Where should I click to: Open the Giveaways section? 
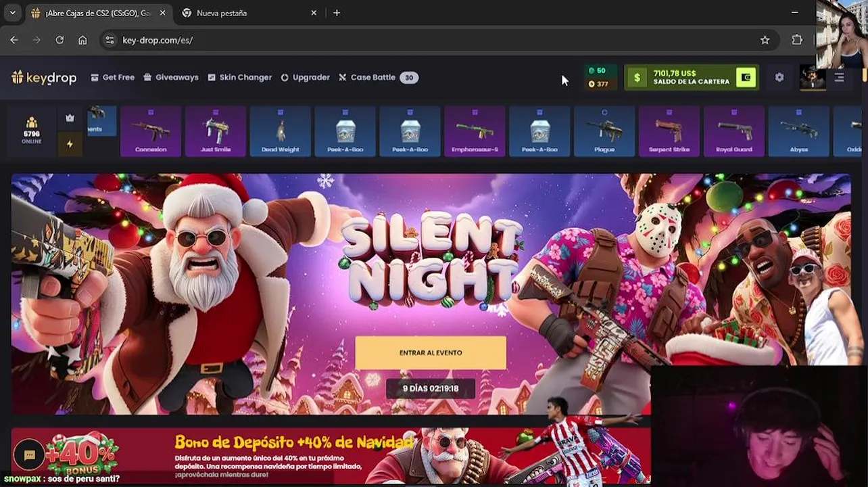(171, 78)
